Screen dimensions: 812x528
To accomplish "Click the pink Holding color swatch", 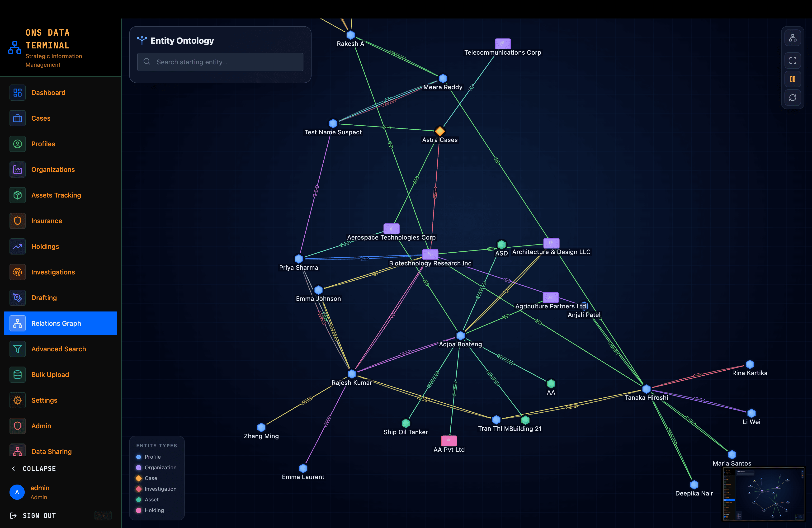I will pos(138,510).
